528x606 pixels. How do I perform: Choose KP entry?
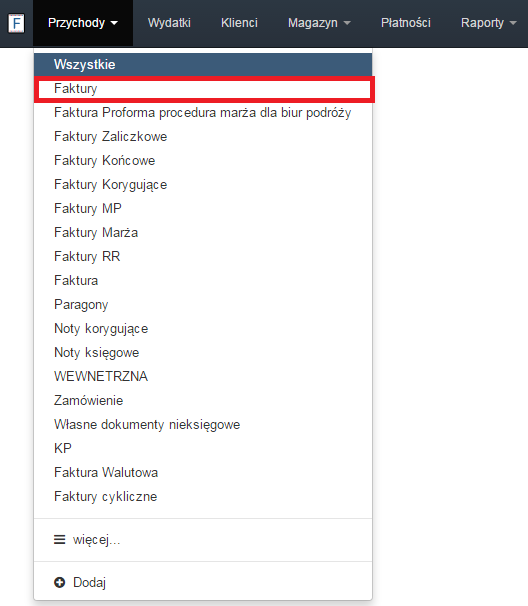[203, 448]
